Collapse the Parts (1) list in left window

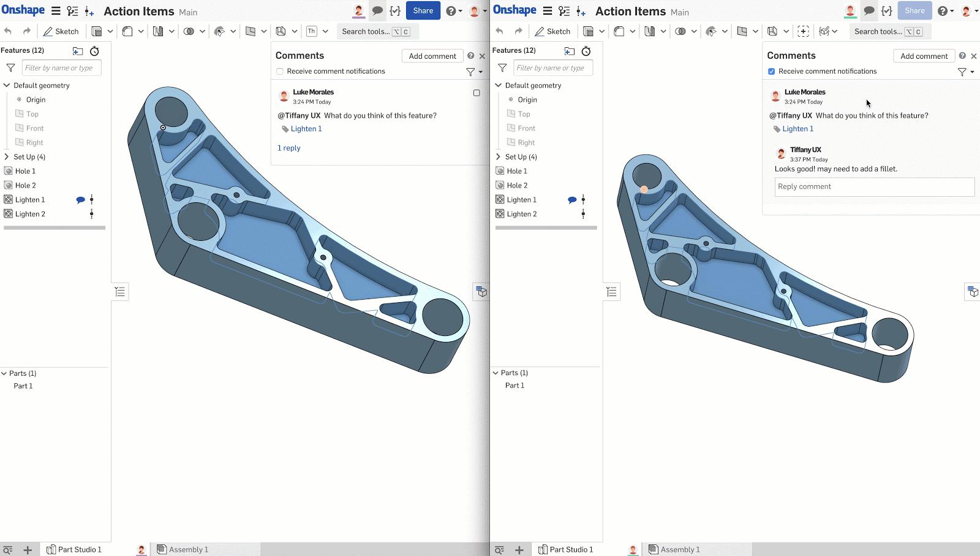click(x=4, y=373)
